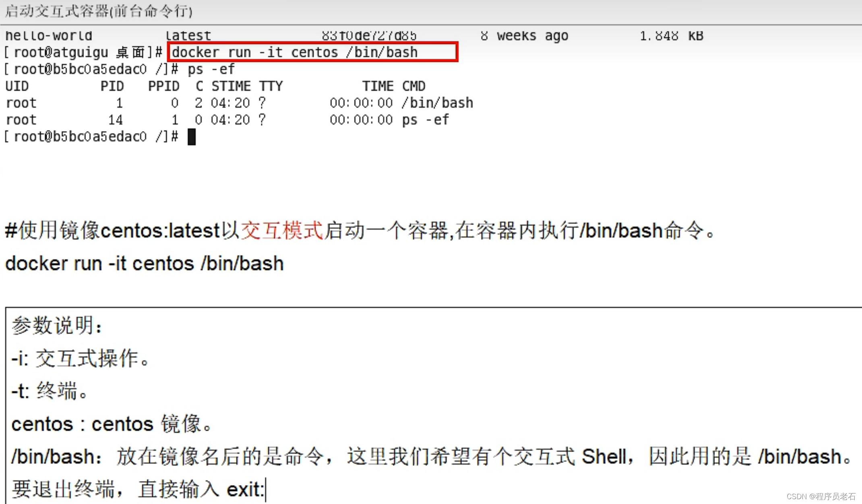Image resolution: width=862 pixels, height=504 pixels.
Task: Click the '-t: 终端' parameter line
Action: click(50, 391)
